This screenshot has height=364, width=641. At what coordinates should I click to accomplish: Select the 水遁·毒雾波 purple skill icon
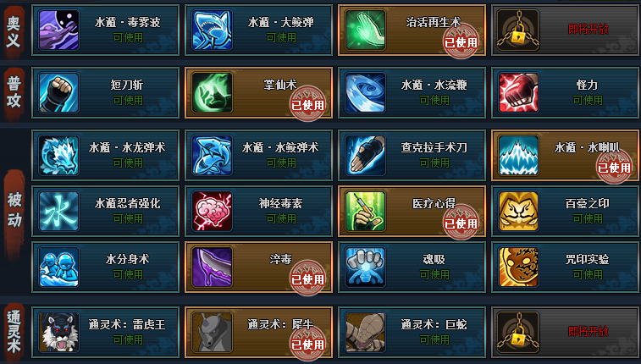click(x=59, y=30)
